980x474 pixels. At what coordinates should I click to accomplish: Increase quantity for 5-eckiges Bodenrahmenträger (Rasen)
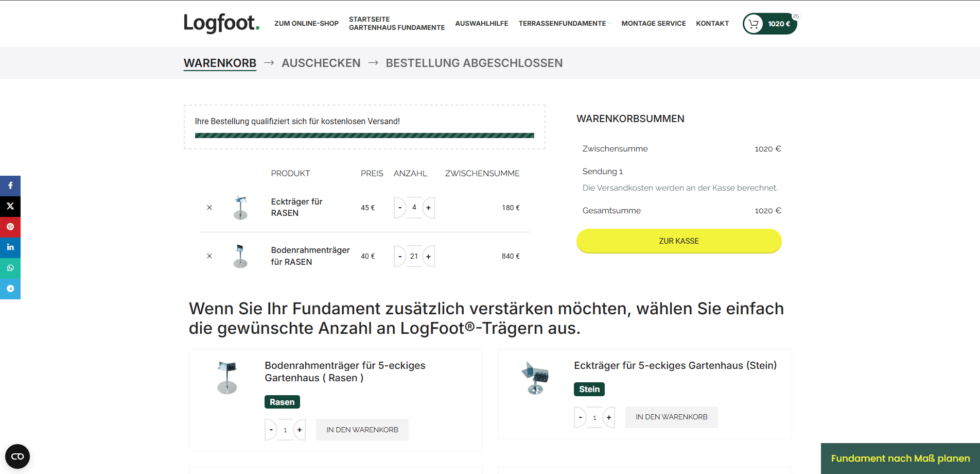(x=300, y=430)
